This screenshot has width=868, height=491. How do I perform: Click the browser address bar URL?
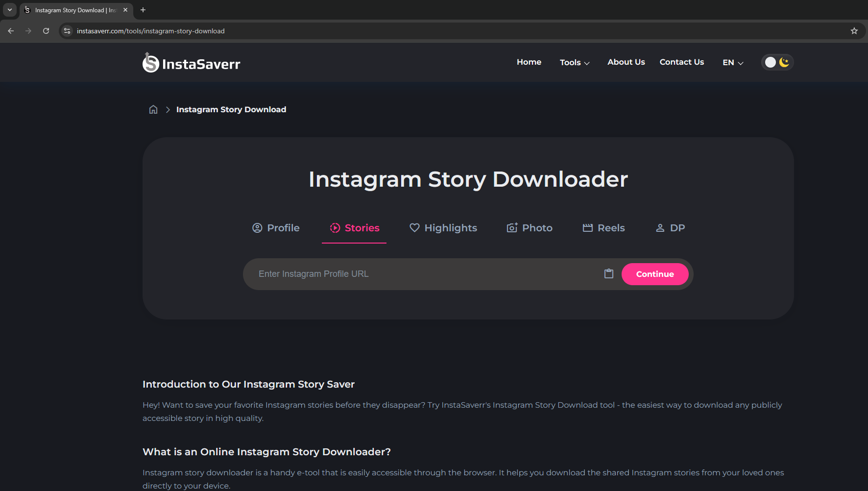coord(150,31)
